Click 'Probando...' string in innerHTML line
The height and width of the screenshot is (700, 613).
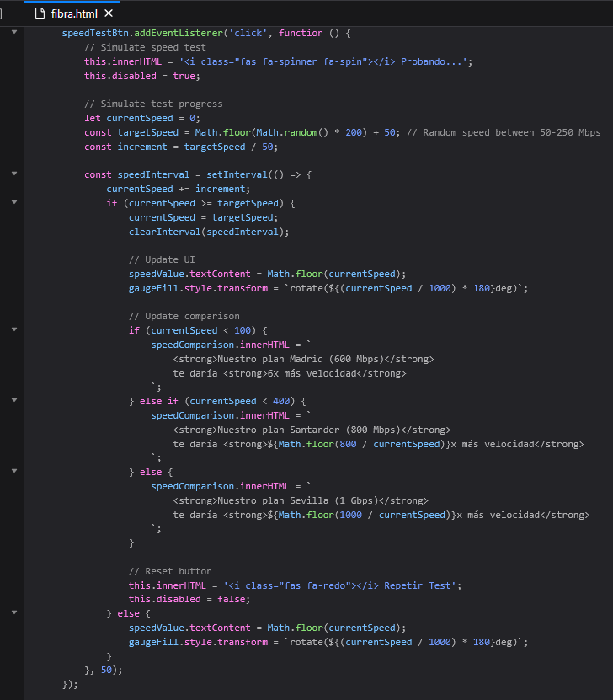click(x=431, y=61)
